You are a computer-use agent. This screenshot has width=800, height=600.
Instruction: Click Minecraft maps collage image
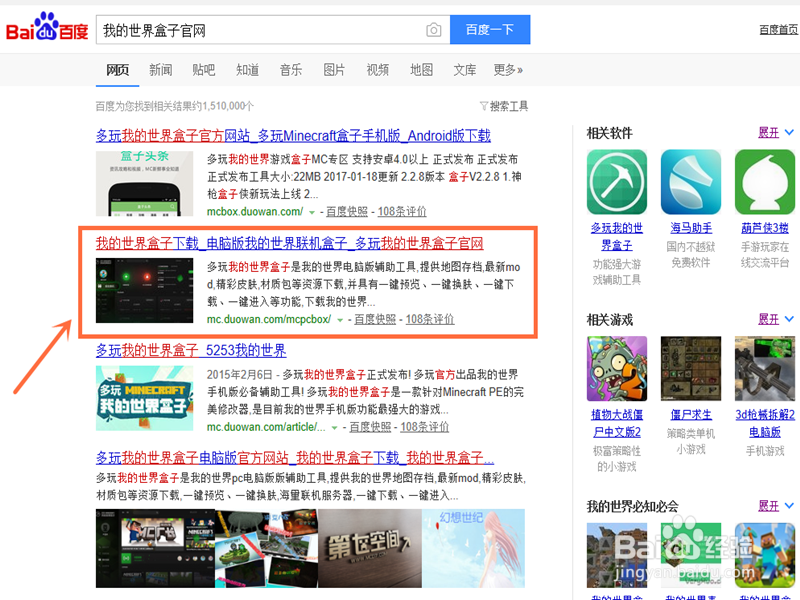point(267,548)
